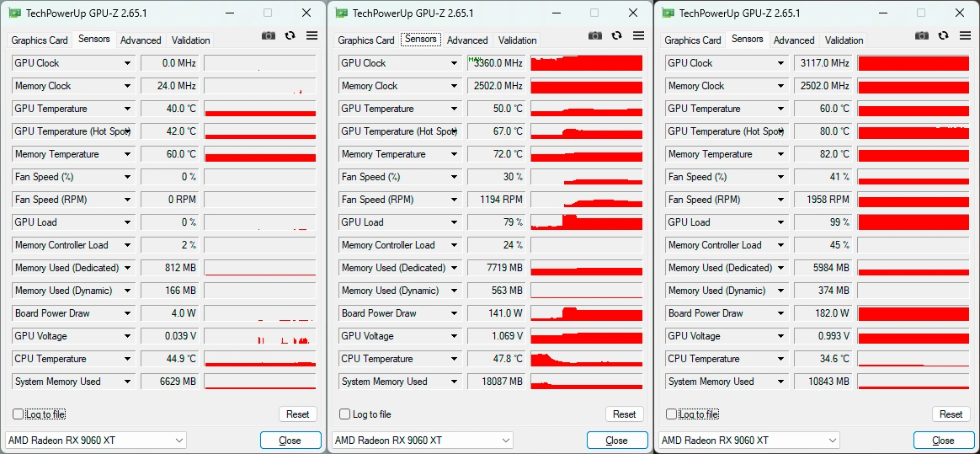Viewport: 980px width, 454px height.
Task: Click 1194 RPM fan speed value
Action: click(x=495, y=200)
